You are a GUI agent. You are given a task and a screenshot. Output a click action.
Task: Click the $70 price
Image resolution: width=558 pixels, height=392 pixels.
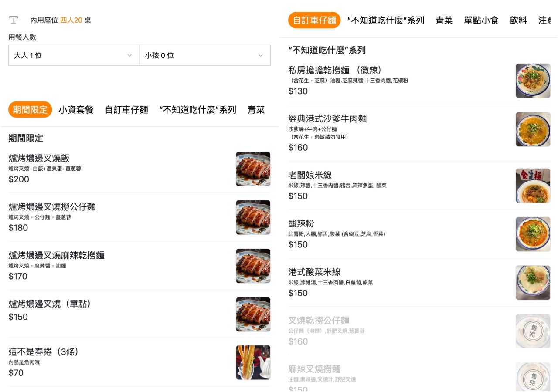[x=16, y=373]
